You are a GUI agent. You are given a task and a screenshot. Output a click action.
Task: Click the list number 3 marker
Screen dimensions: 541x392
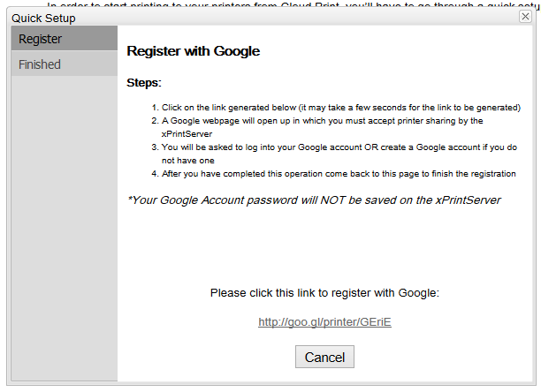(154, 147)
